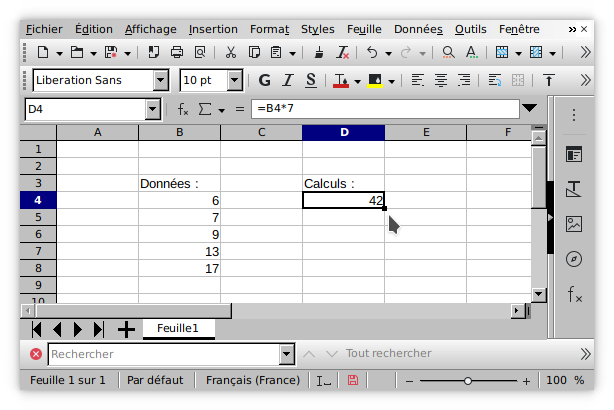Click the Print icon in toolbar
Screen dimensions: 614x410
pos(177,52)
